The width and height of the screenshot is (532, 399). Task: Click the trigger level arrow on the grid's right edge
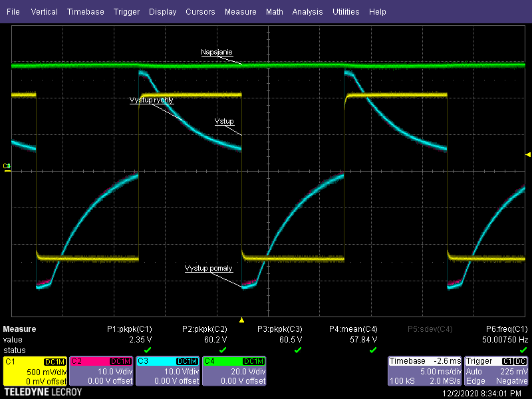528,155
